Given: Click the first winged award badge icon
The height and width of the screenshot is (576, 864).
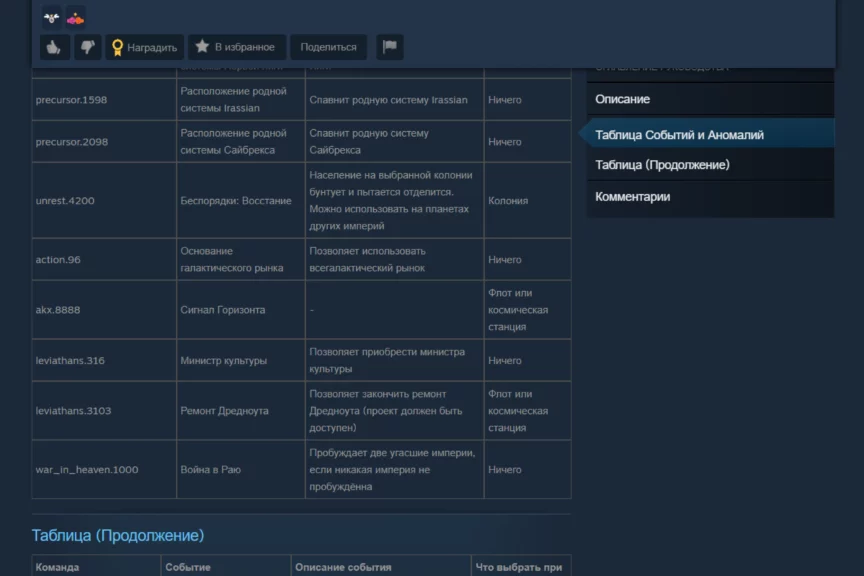Looking at the screenshot, I should (x=52, y=17).
